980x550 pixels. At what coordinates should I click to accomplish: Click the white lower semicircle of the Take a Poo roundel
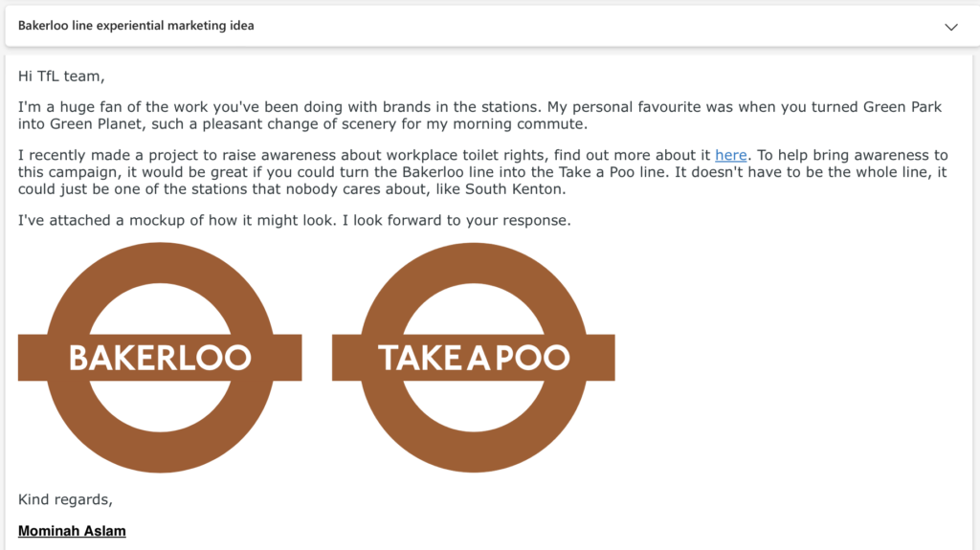(x=473, y=407)
